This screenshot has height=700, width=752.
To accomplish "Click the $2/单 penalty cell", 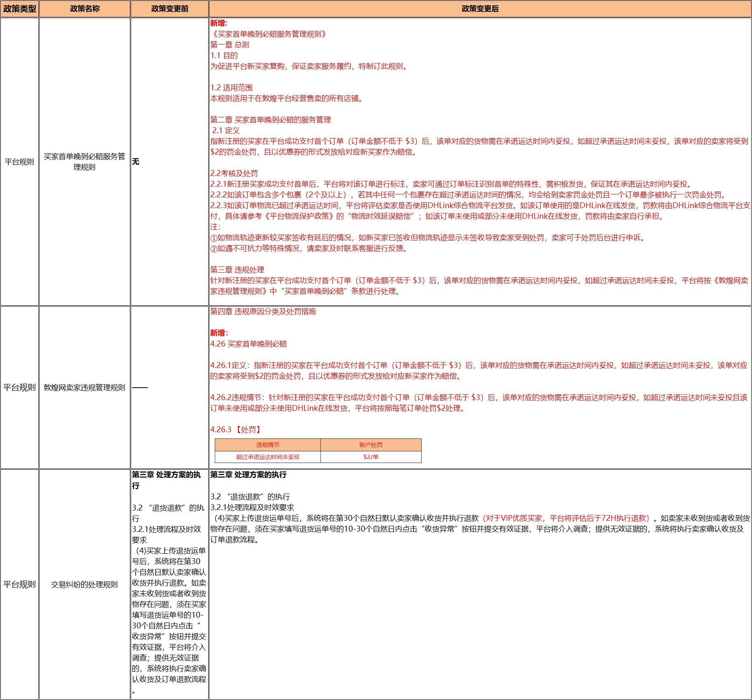I will [x=371, y=457].
